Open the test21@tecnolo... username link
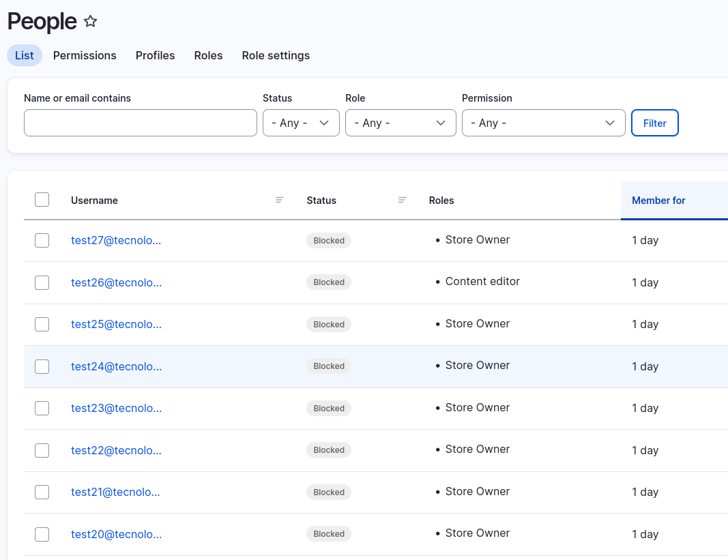Image resolution: width=728 pixels, height=560 pixels. (116, 492)
